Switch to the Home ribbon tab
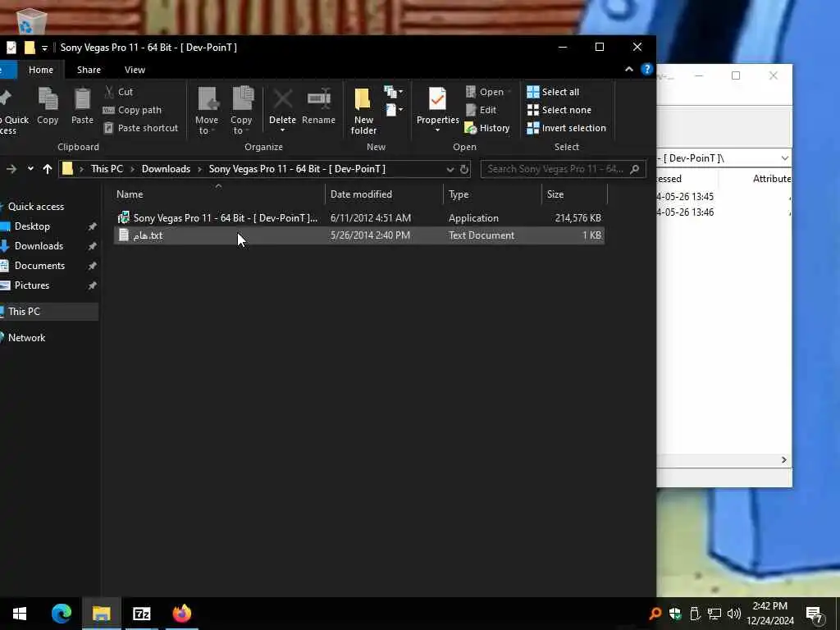840x630 pixels. (x=41, y=70)
